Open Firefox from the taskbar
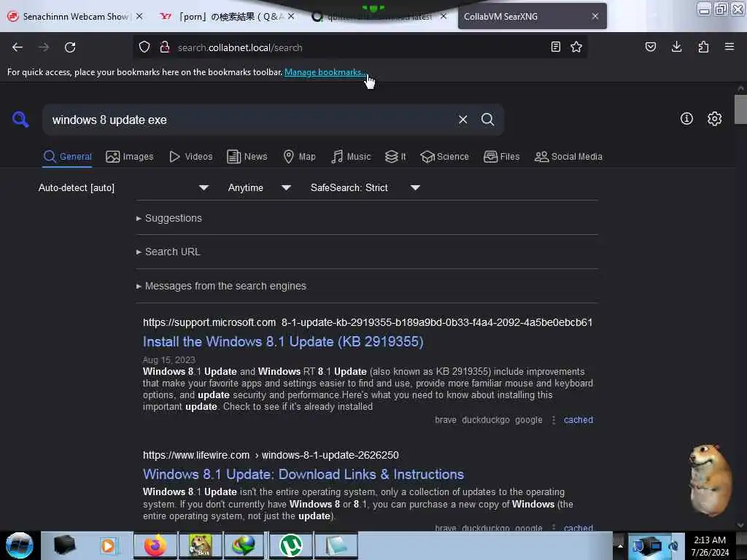This screenshot has height=560, width=747. click(x=155, y=545)
